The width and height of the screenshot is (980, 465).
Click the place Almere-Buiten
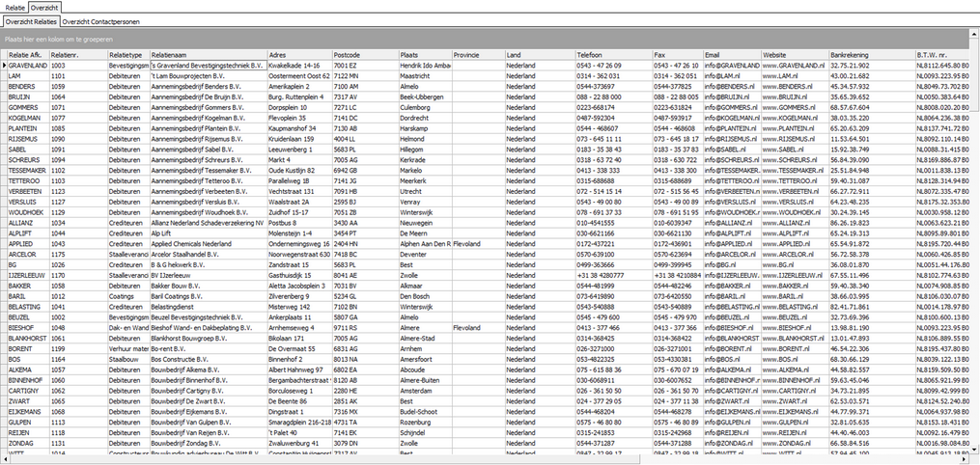click(425, 380)
